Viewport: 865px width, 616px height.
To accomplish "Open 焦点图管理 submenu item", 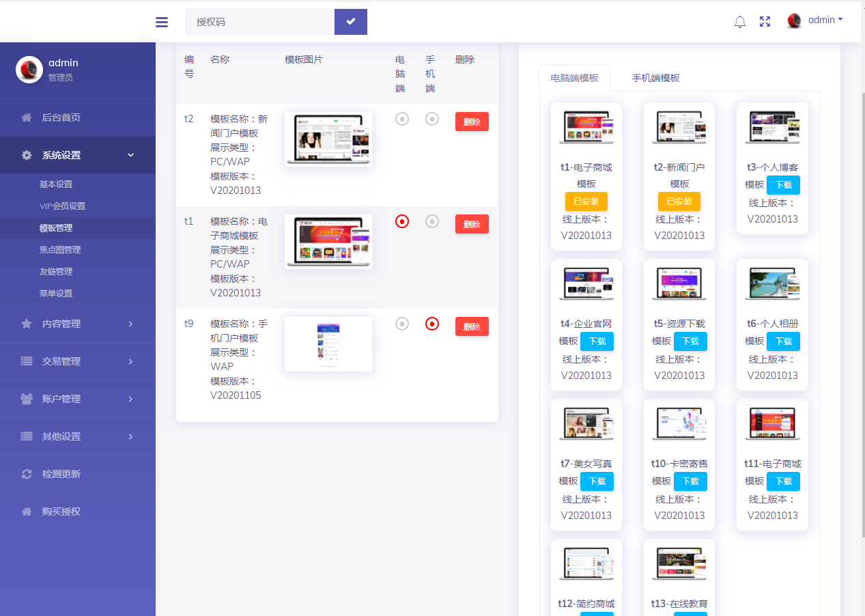I will (x=60, y=250).
